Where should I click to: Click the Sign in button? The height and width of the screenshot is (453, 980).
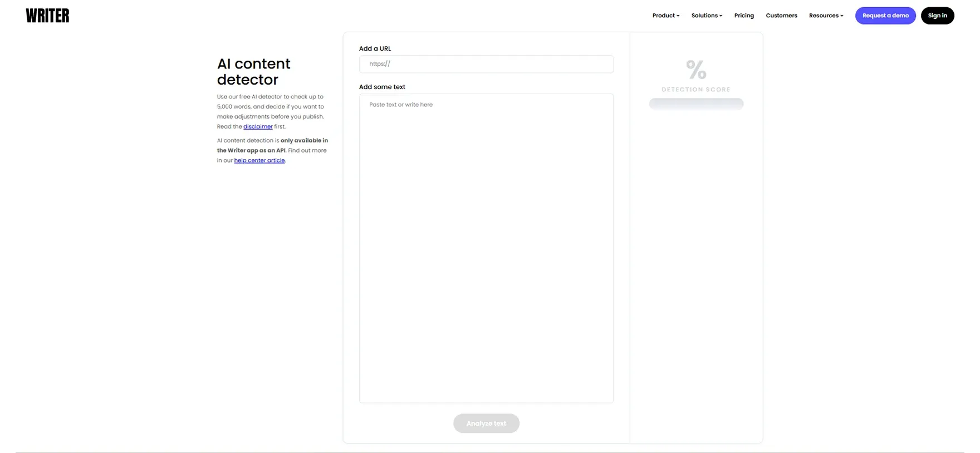(937, 16)
